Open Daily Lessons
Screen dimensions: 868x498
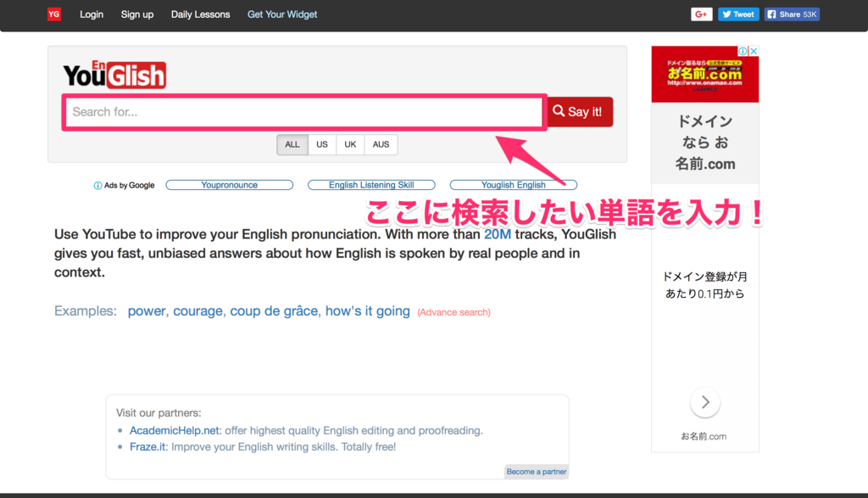coord(200,14)
